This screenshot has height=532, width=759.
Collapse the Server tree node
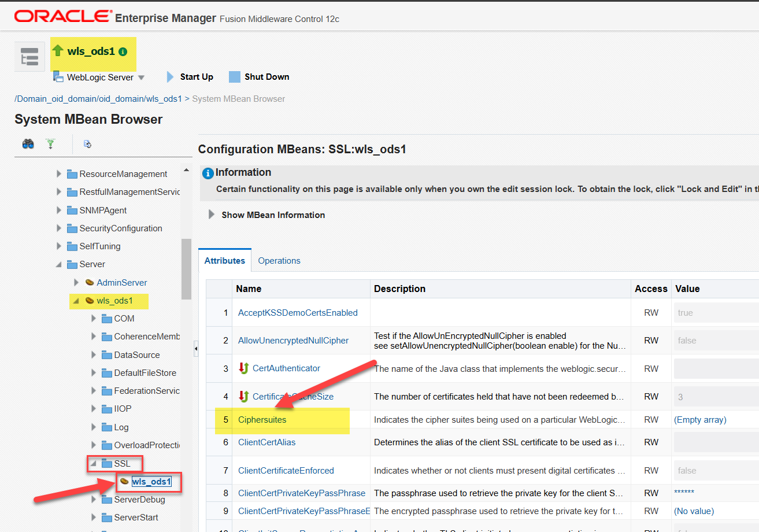coord(59,264)
